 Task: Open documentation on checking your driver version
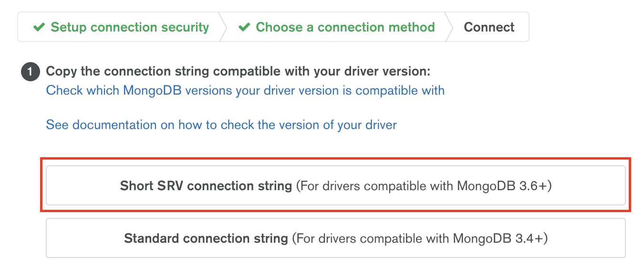[x=221, y=125]
